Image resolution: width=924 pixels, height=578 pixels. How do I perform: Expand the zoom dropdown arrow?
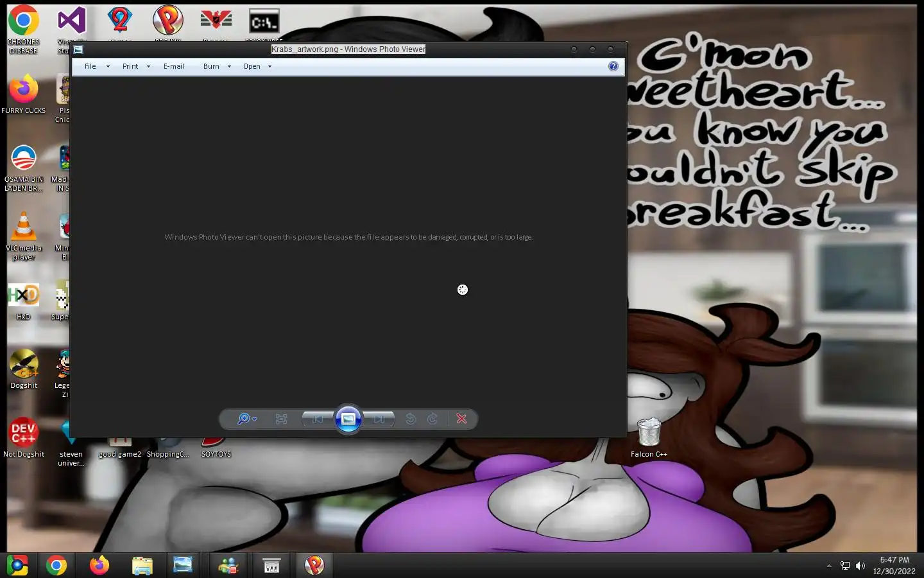[255, 419]
